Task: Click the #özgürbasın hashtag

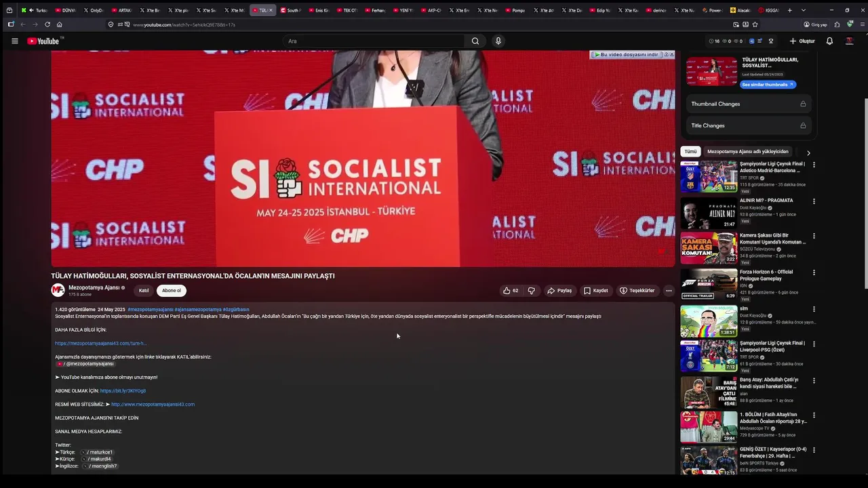Action: [236, 310]
